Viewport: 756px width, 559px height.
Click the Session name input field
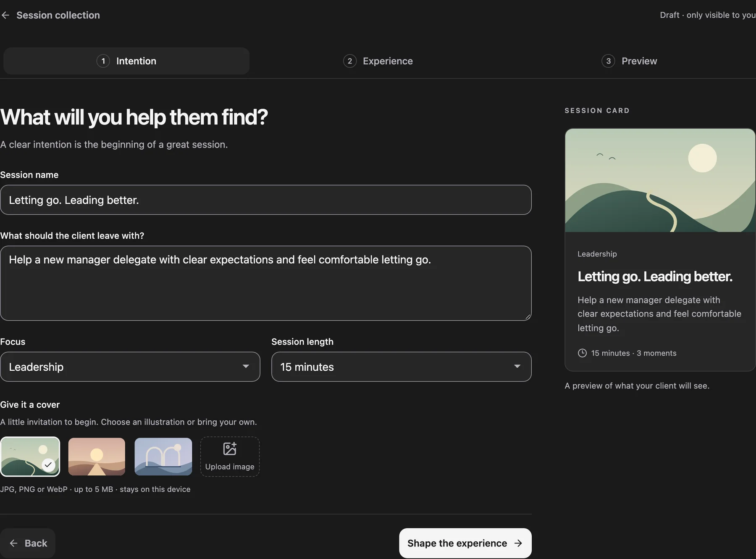point(266,200)
